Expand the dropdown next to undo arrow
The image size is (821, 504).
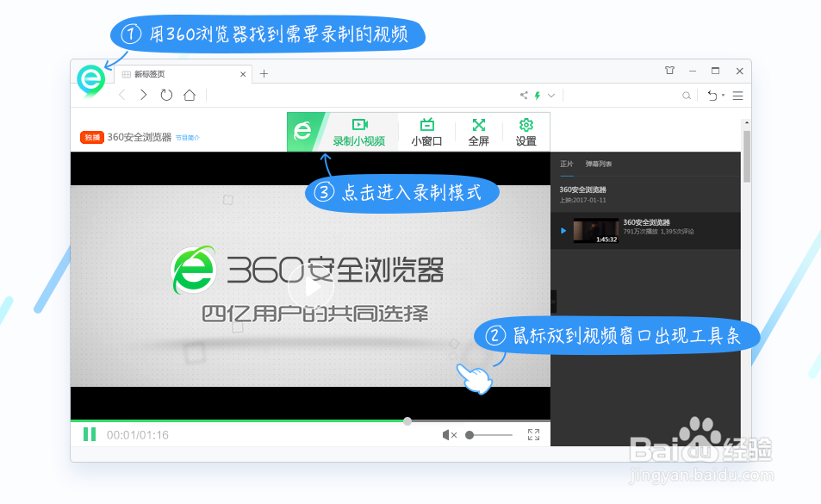(723, 96)
